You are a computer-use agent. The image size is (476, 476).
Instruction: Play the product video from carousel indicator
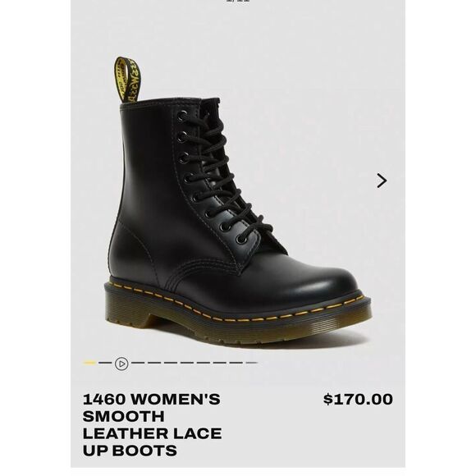coord(121,364)
